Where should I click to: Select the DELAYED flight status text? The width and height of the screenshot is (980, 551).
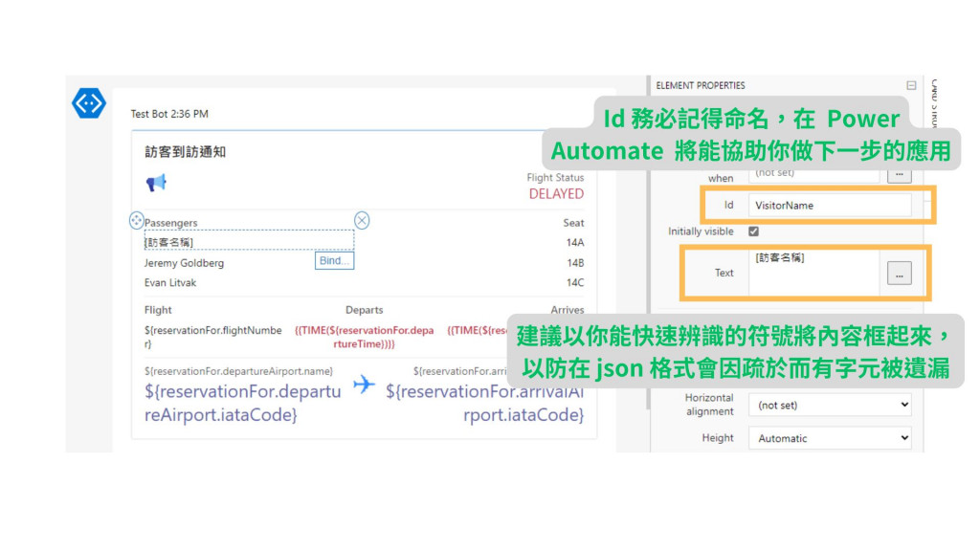[556, 193]
